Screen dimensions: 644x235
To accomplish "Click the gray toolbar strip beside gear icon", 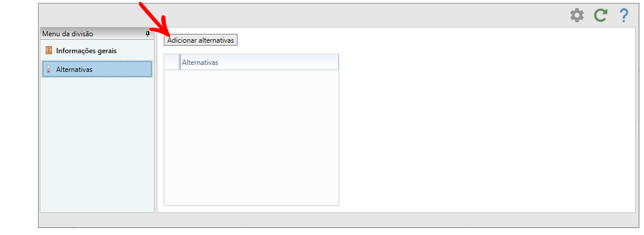I will coord(304,16).
